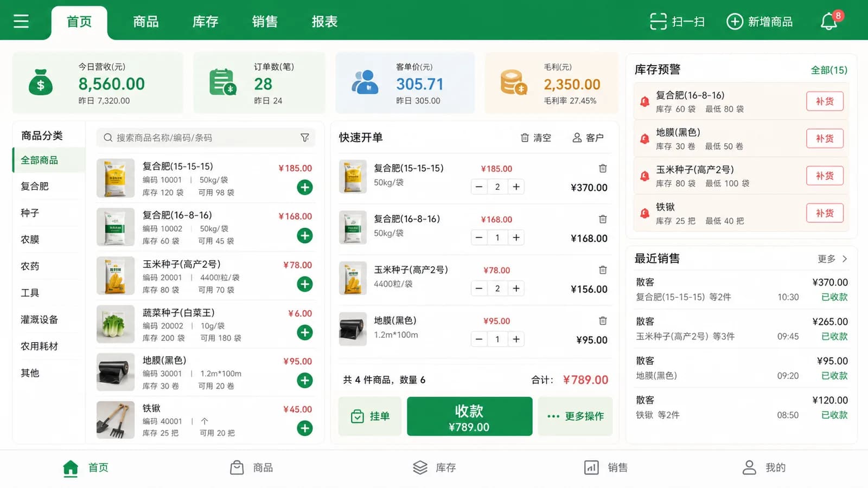Select the 农药 category
Viewport: 868px width, 488px height.
(x=49, y=266)
